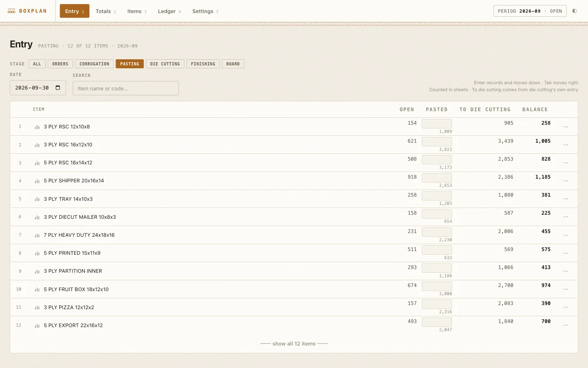Viewport: 588px width, 368px height.
Task: Click the Period 2026-09 Open badge
Action: tap(530, 11)
